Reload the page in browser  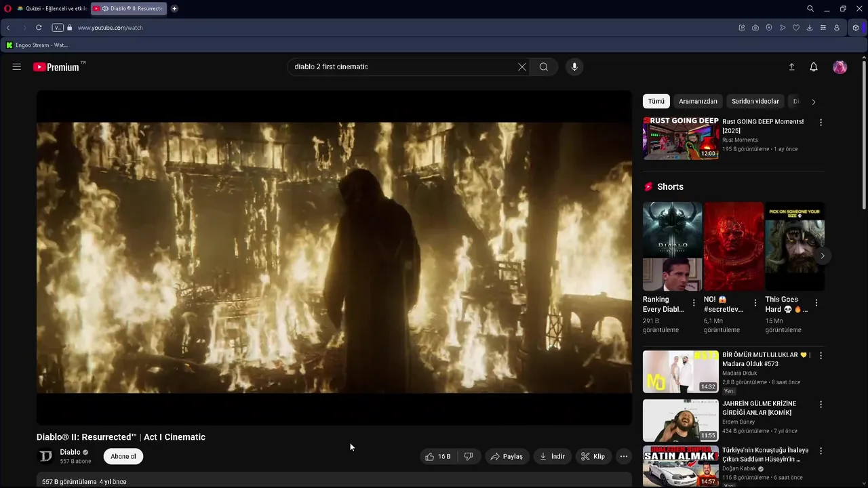click(x=39, y=28)
